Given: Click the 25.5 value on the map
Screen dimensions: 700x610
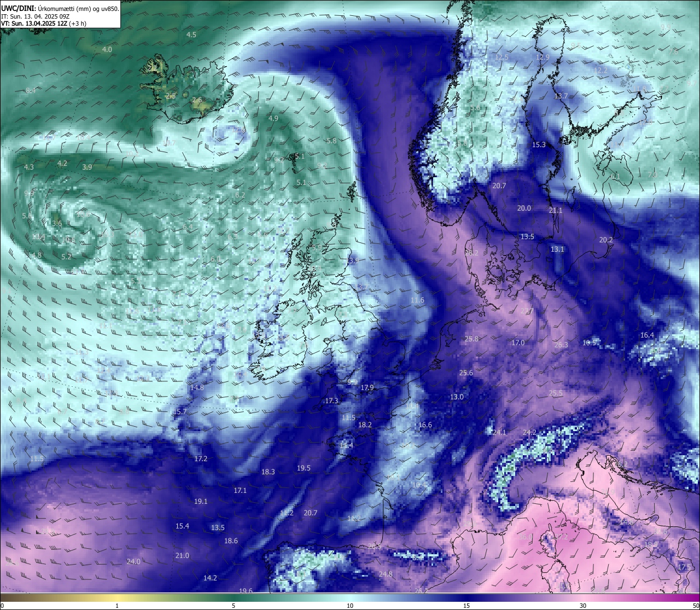Looking at the screenshot, I should (556, 393).
